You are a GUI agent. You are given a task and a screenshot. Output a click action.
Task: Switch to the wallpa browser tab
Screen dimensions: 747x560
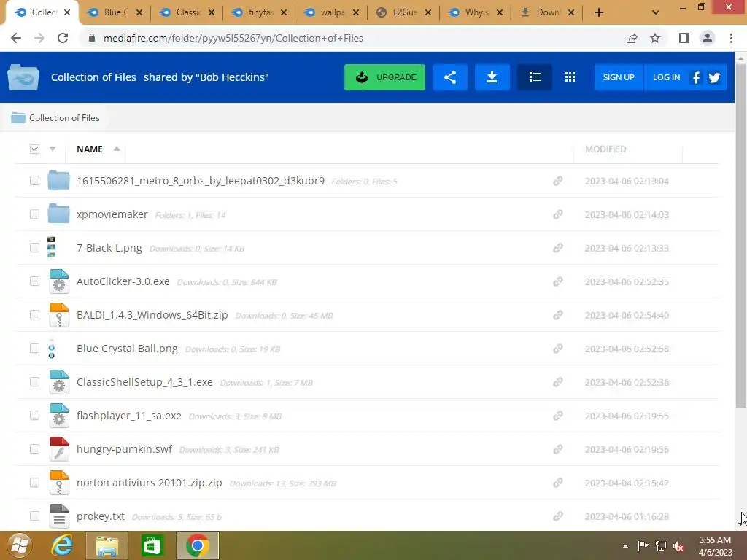(331, 12)
